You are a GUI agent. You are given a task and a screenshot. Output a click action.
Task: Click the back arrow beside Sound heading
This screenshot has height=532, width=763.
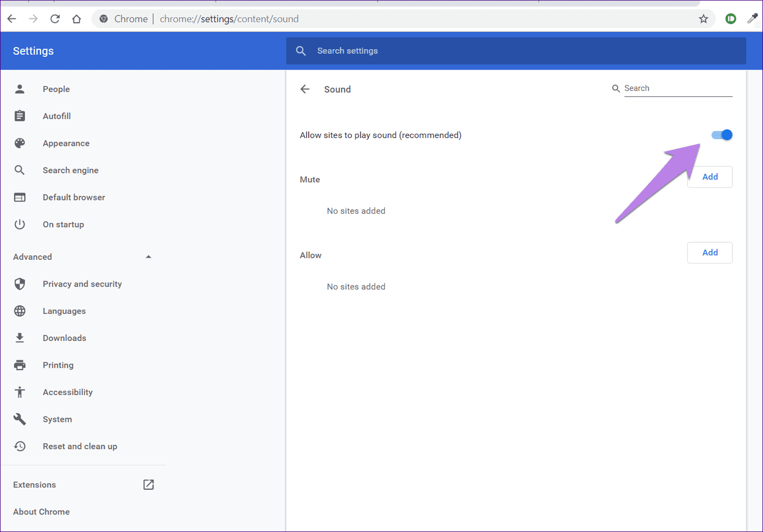[x=305, y=89]
